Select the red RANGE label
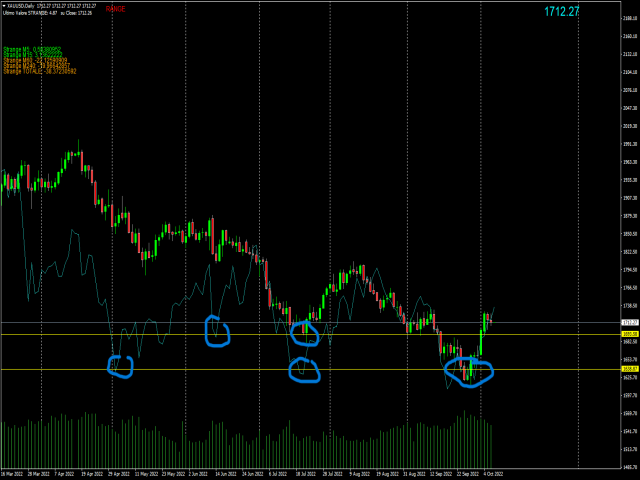This screenshot has height=480, width=640. pos(116,9)
